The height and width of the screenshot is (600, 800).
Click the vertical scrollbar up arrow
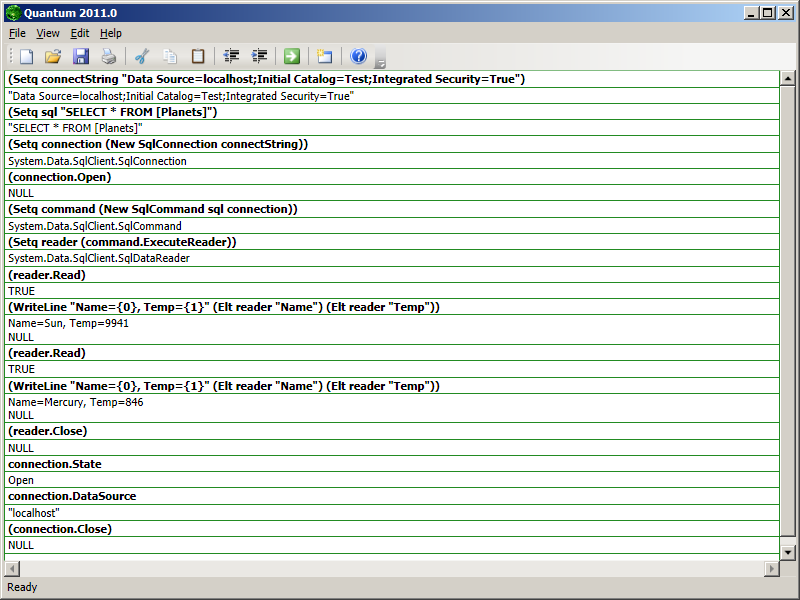(788, 79)
